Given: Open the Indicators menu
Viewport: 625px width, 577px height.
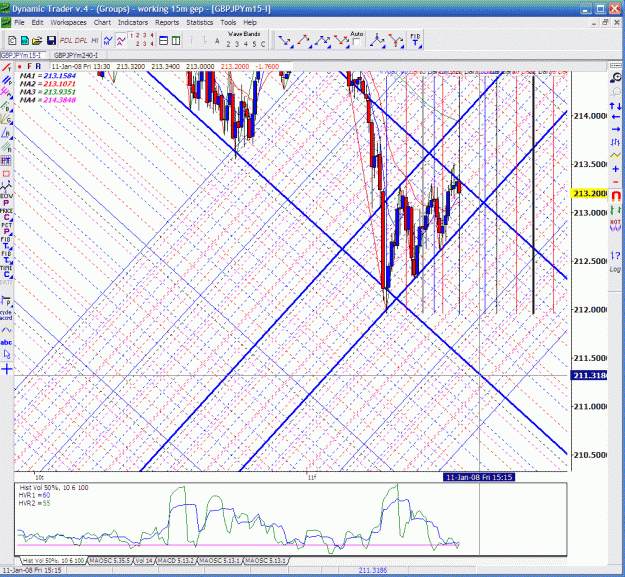Looking at the screenshot, I should [x=133, y=22].
